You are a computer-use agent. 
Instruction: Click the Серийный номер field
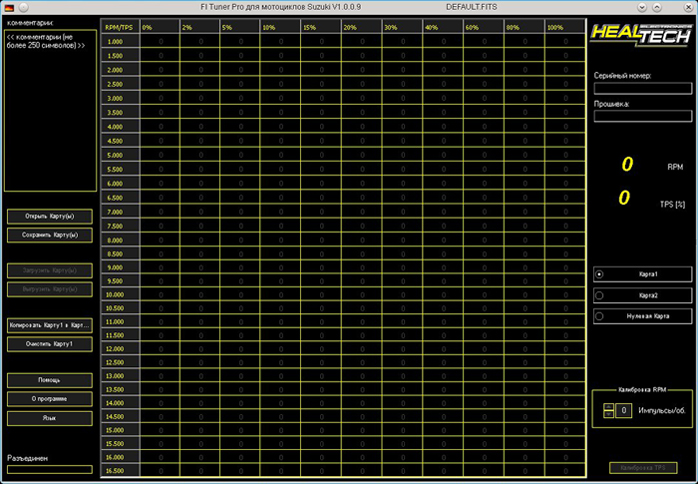(x=643, y=88)
